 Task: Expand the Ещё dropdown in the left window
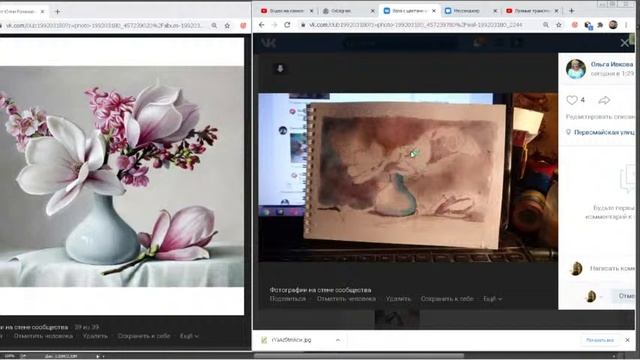click(189, 336)
